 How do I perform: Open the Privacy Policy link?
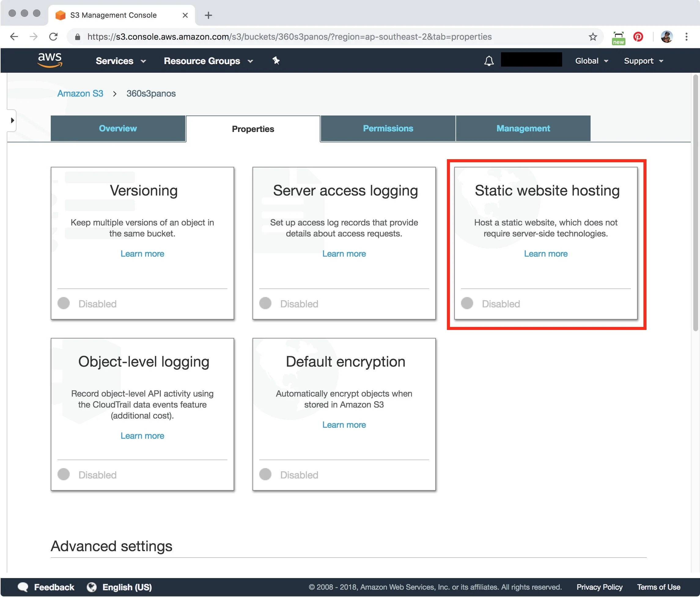(x=599, y=587)
